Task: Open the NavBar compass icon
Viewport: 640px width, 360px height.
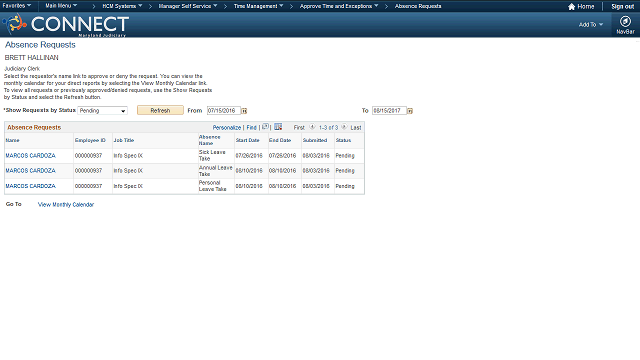Action: 625,21
